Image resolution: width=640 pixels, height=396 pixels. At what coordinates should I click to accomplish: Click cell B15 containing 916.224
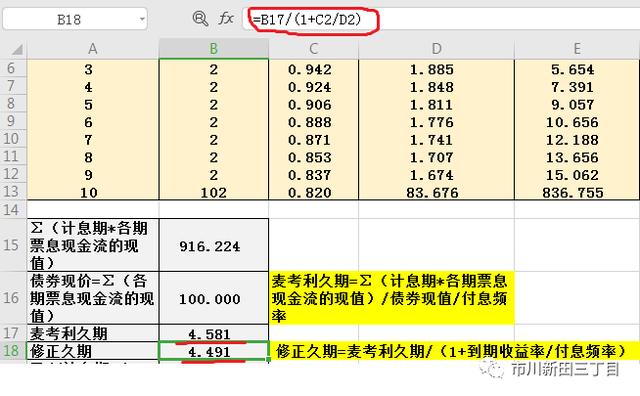(x=214, y=245)
